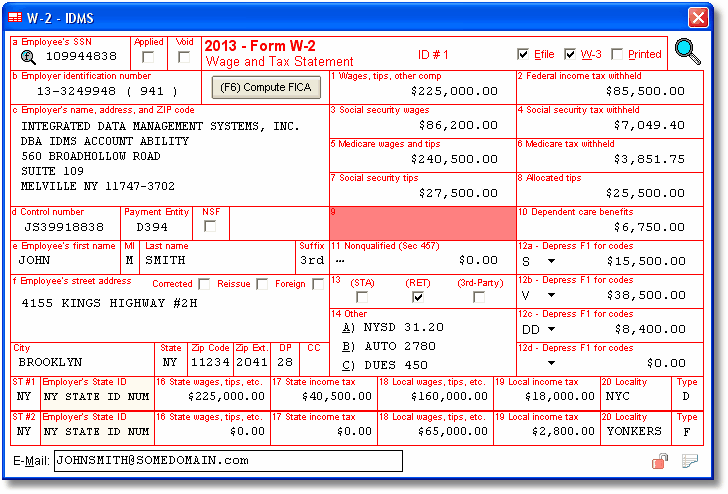Click the Zip Code field 11234

[210, 363]
